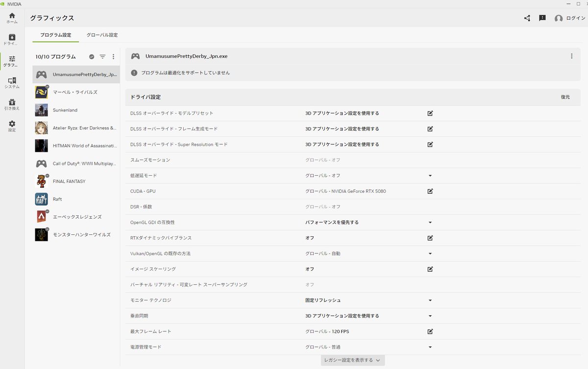The width and height of the screenshot is (588, 369).
Task: Expand the 垂直同期 dropdown
Action: click(x=430, y=316)
